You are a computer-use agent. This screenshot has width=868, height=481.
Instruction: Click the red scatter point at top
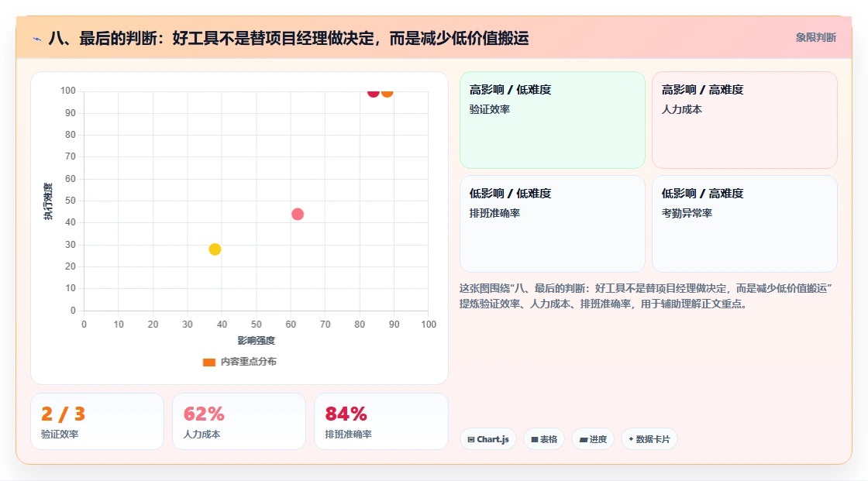pyautogui.click(x=374, y=92)
